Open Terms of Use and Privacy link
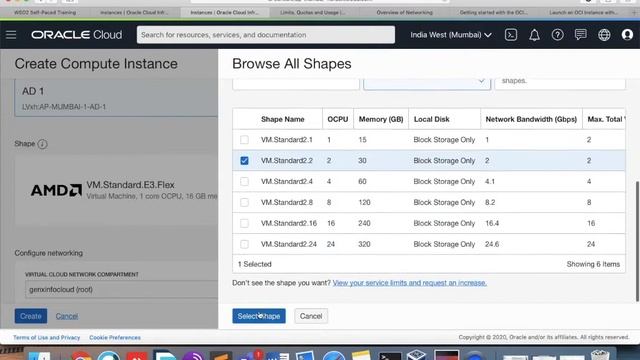 47,338
